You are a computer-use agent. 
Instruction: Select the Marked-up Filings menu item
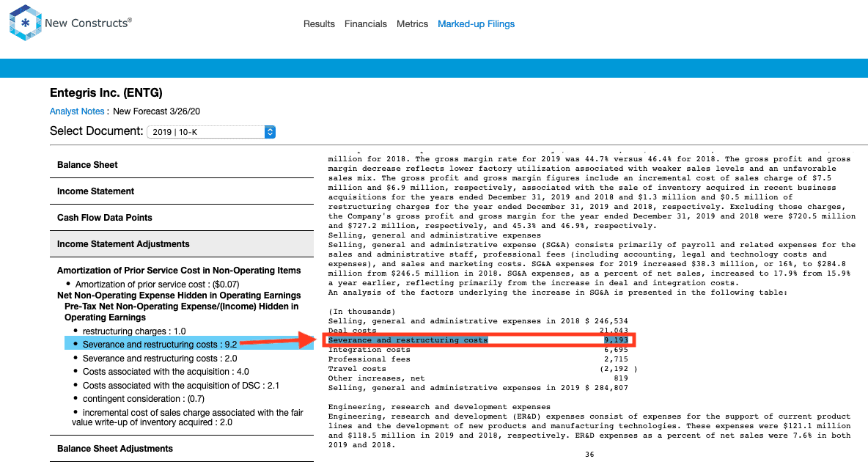(476, 23)
